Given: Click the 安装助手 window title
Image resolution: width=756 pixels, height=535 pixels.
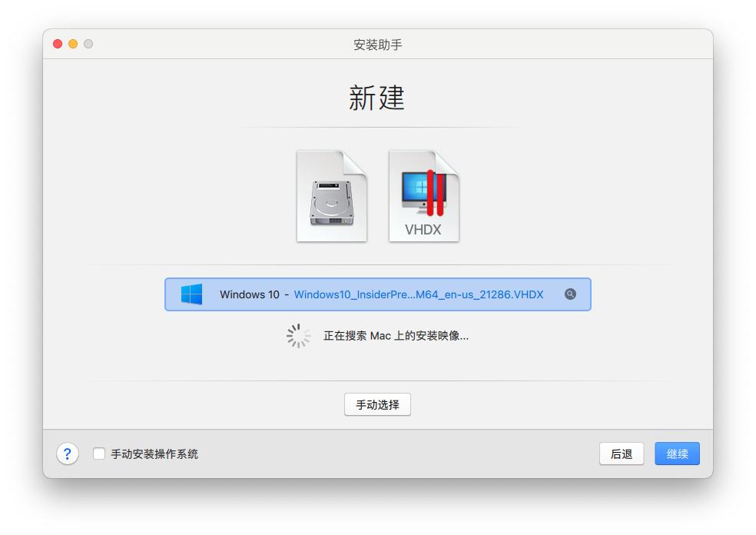Looking at the screenshot, I should coord(377,45).
